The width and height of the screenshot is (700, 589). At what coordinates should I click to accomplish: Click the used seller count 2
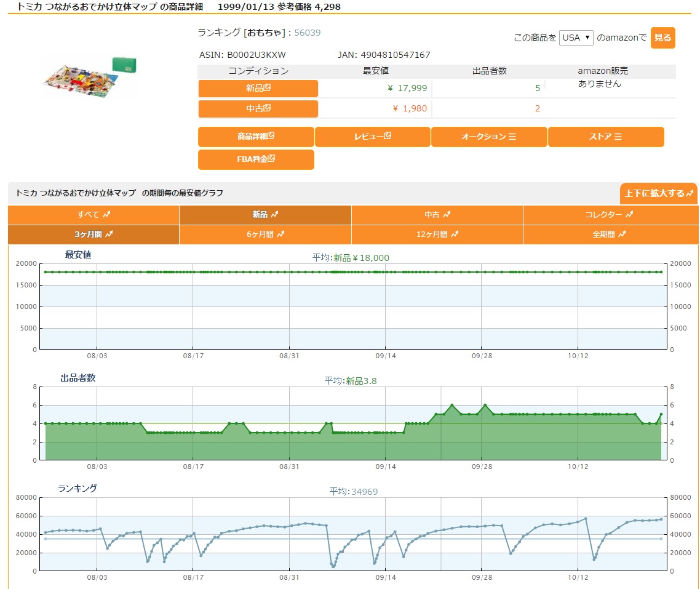pos(538,108)
